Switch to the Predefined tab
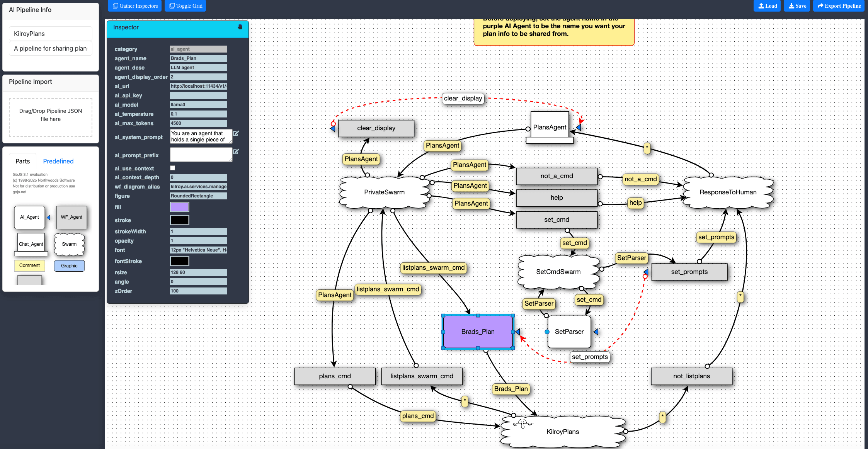The height and width of the screenshot is (449, 868). click(58, 161)
